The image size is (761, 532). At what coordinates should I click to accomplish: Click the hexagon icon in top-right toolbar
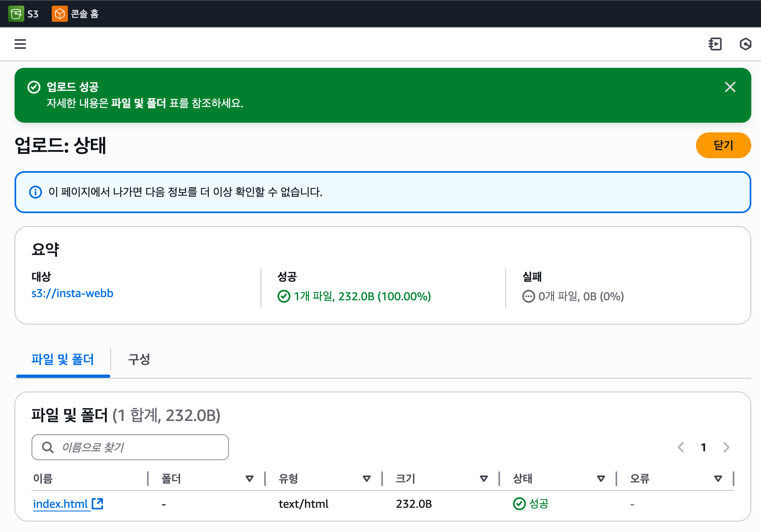[745, 44]
